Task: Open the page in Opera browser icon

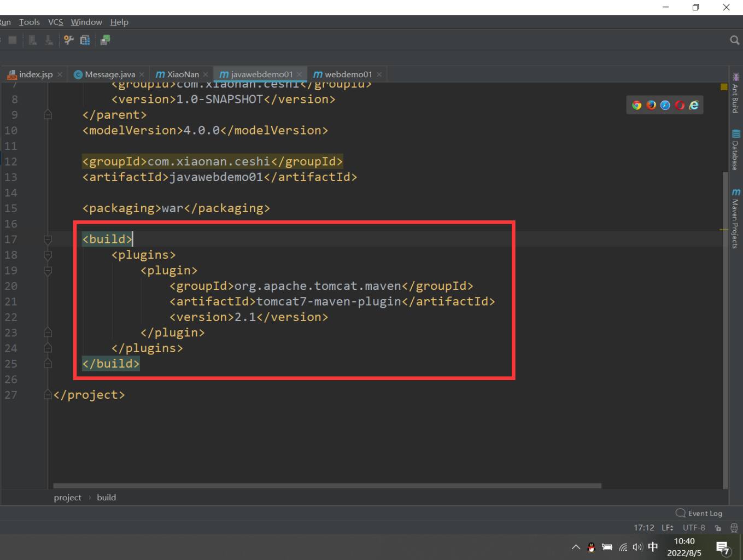Action: [x=680, y=105]
